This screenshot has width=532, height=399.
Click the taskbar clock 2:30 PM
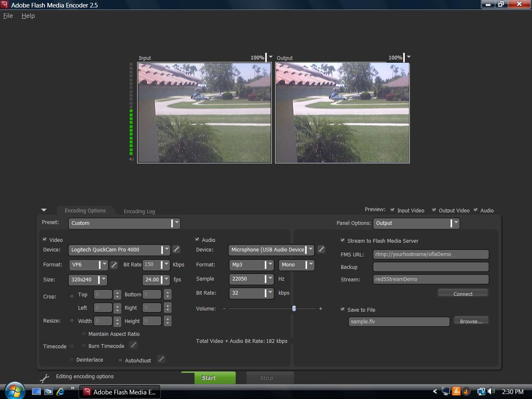[x=512, y=392]
